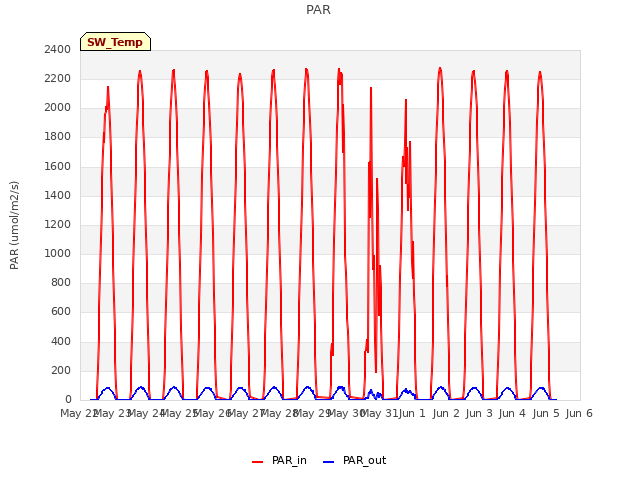
Task: Select the SW_Temp annotation label
Action: 115,42
